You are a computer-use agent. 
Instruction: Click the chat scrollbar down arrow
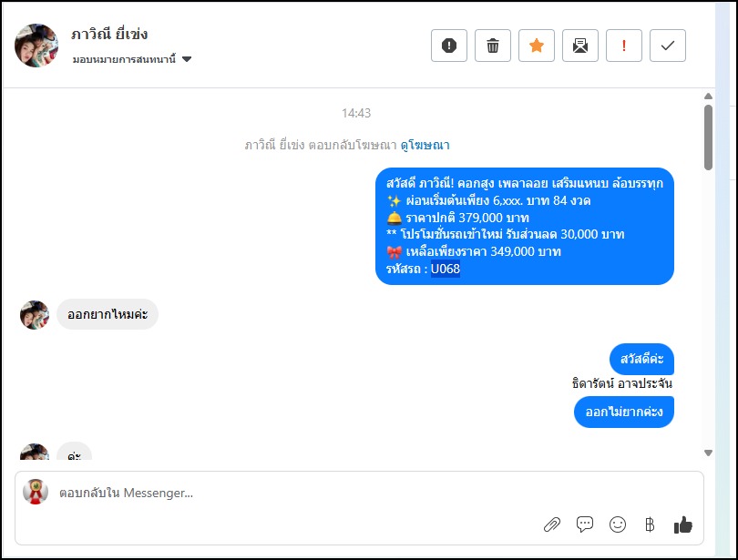(x=708, y=453)
